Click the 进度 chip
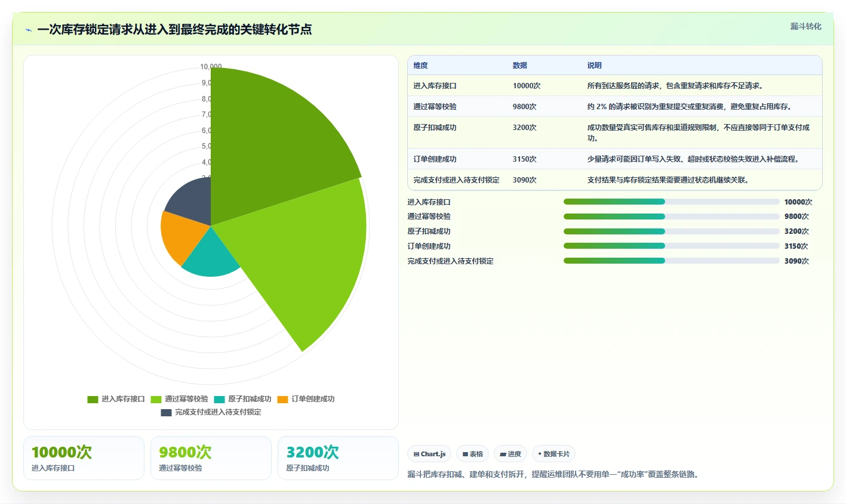846x504 pixels. (510, 454)
